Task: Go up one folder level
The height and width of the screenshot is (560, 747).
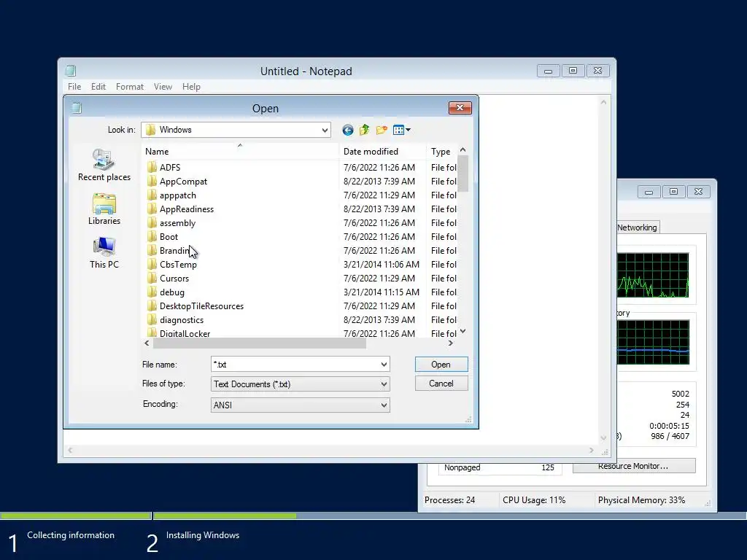Action: point(365,130)
